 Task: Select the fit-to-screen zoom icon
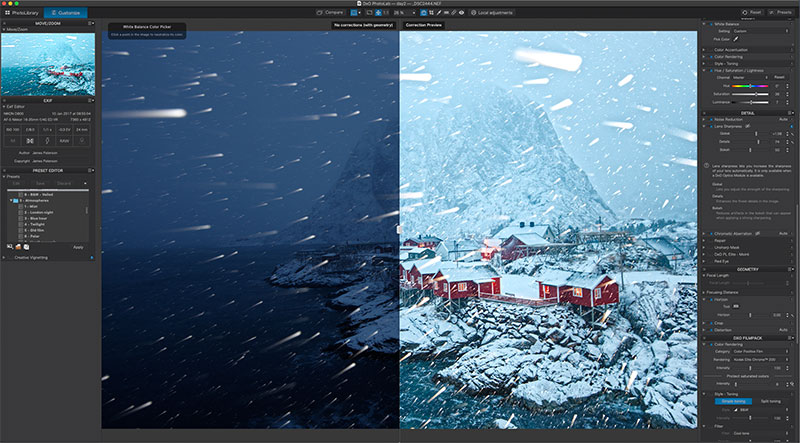(379, 12)
